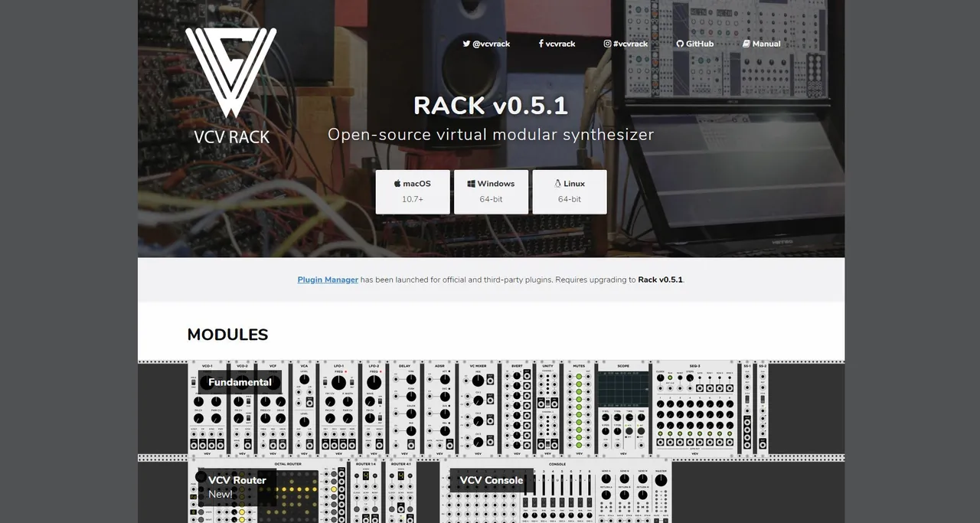Click the VCA module thumbnail
Image resolution: width=980 pixels, height=523 pixels.
(x=304, y=408)
